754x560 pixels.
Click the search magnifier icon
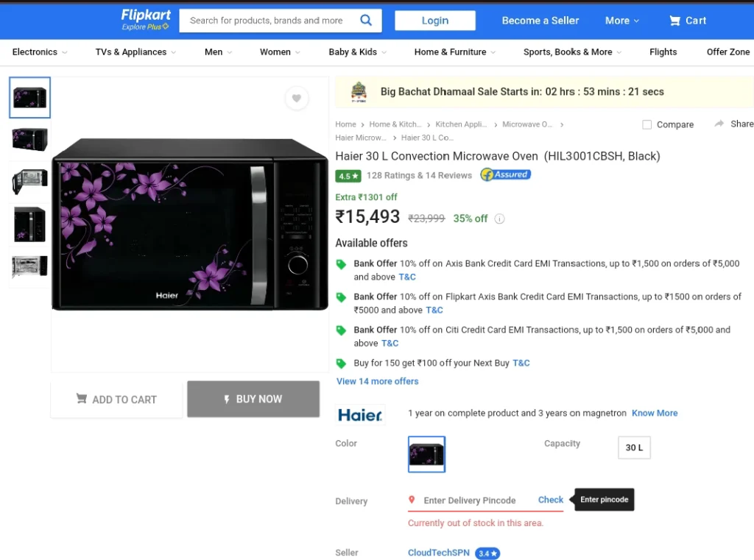[366, 20]
